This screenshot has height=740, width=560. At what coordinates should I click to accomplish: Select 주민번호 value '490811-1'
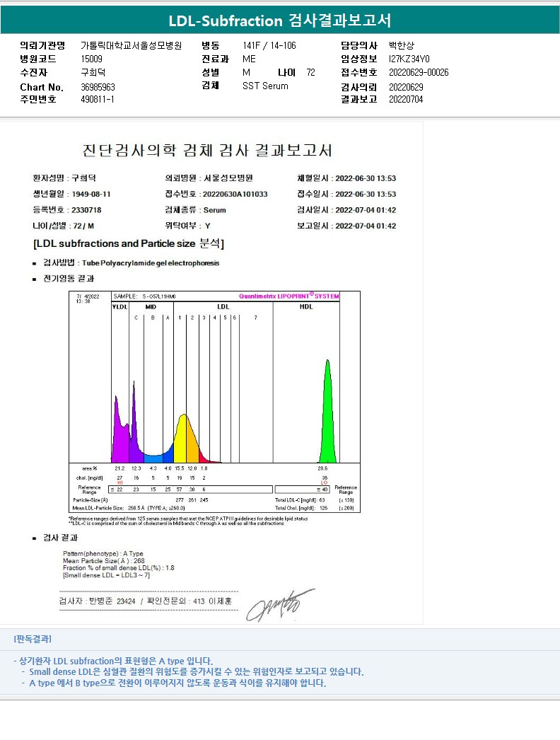[x=97, y=100]
